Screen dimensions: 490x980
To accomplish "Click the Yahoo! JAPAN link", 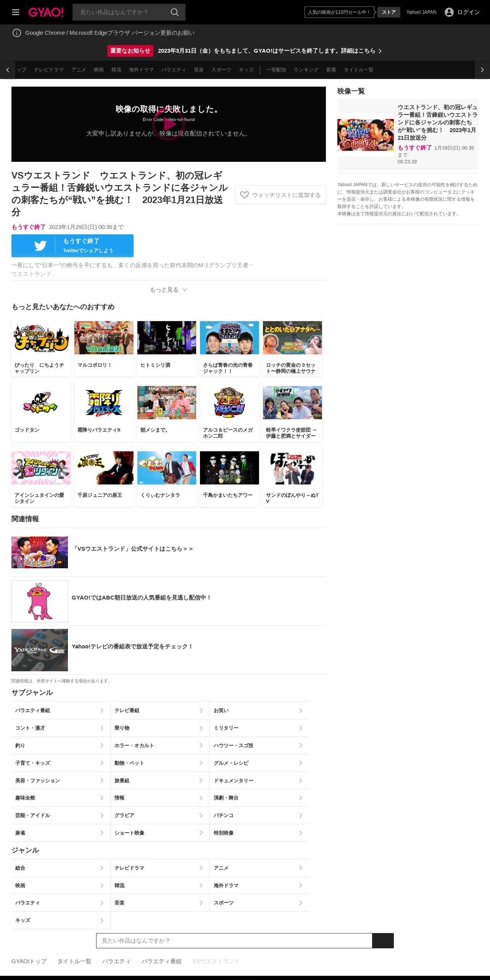I will (x=421, y=12).
